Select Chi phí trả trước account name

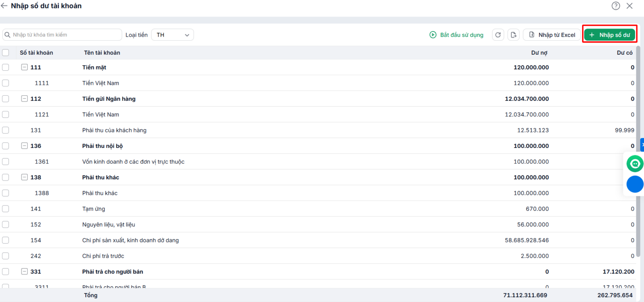[x=103, y=256]
